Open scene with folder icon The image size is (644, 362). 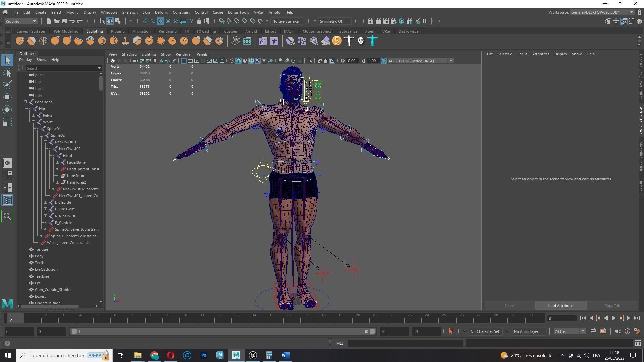coord(56,21)
